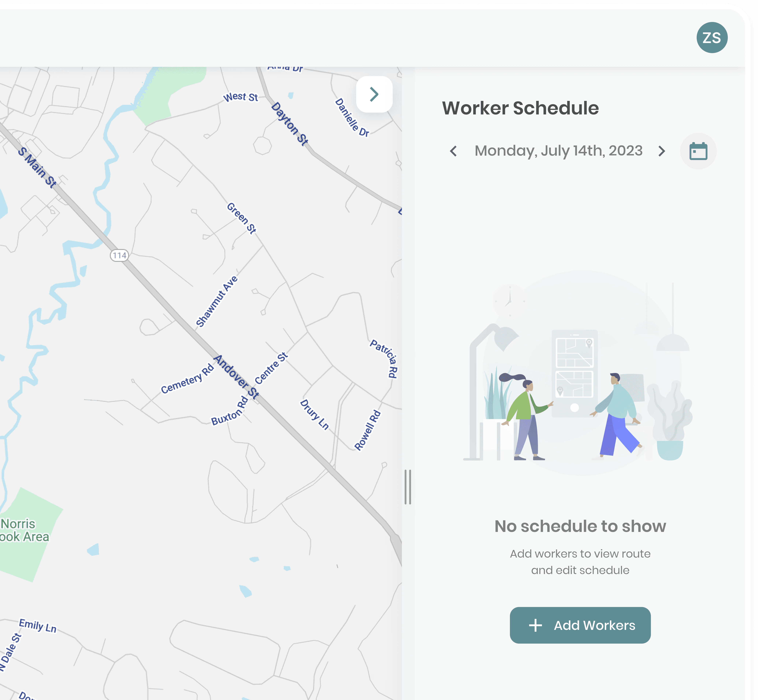Viewport: 758px width, 700px height.
Task: Click the Worker Schedule heading
Action: click(520, 108)
